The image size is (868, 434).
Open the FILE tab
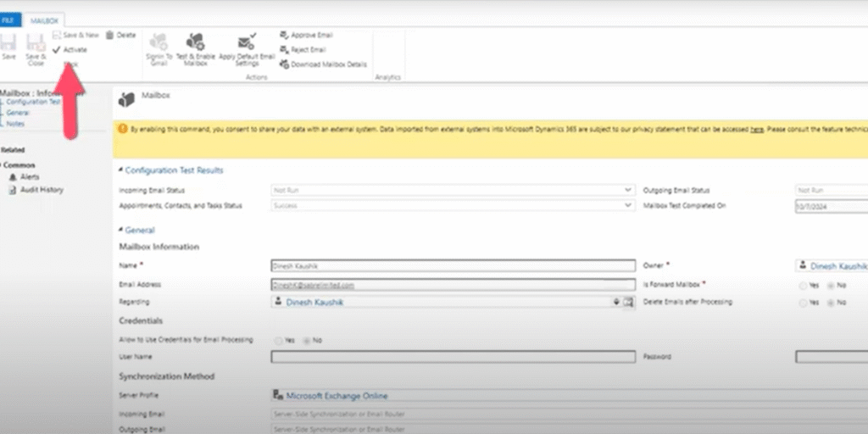click(x=9, y=19)
